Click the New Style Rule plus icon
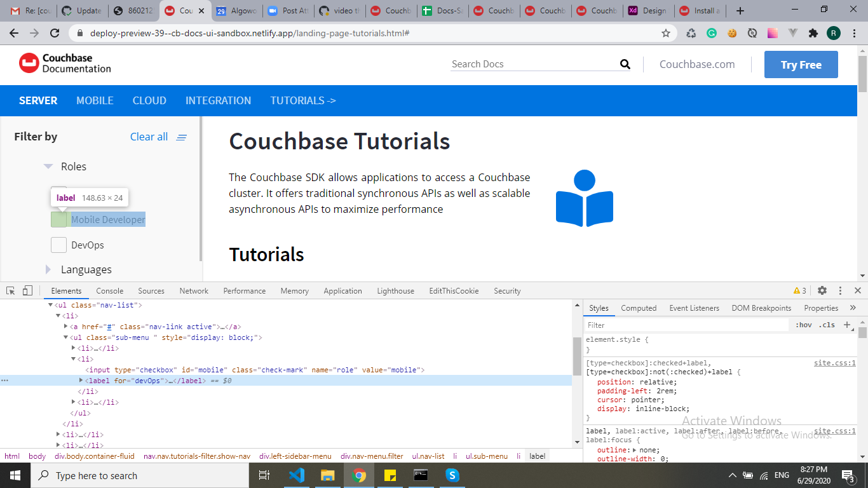The height and width of the screenshot is (488, 868). point(847,325)
